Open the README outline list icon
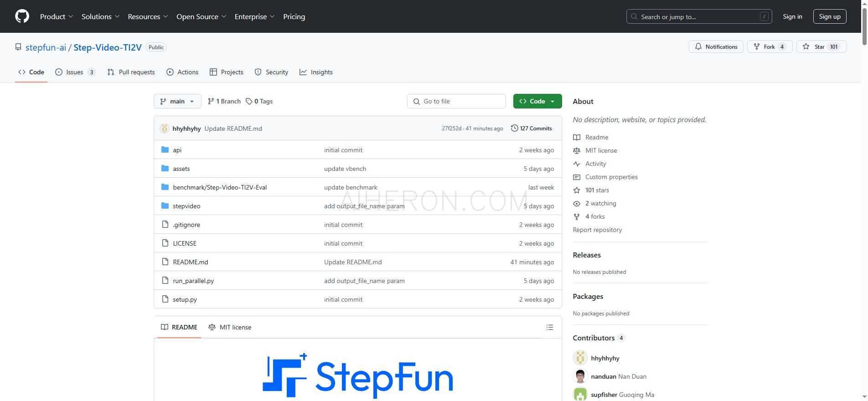 click(550, 327)
